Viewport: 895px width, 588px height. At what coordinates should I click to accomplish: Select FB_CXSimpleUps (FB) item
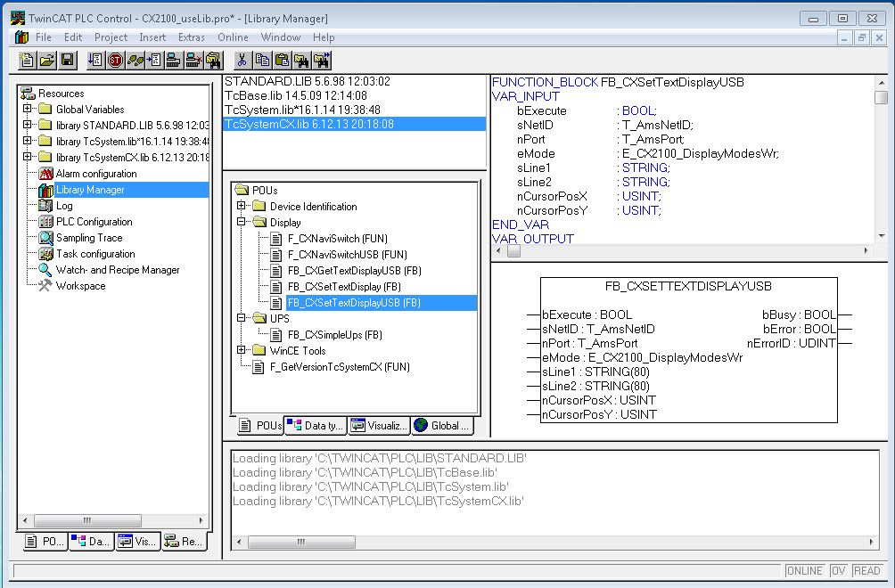tap(334, 334)
